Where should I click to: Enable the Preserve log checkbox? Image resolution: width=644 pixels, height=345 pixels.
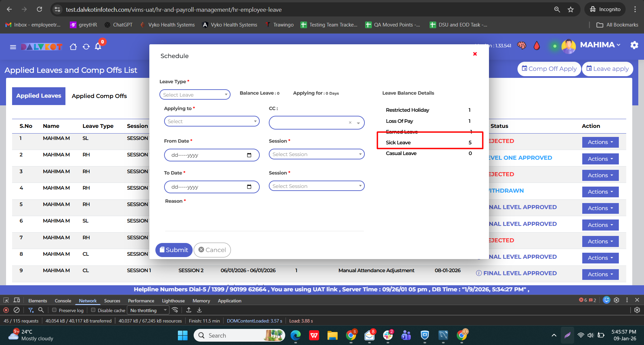tap(54, 310)
